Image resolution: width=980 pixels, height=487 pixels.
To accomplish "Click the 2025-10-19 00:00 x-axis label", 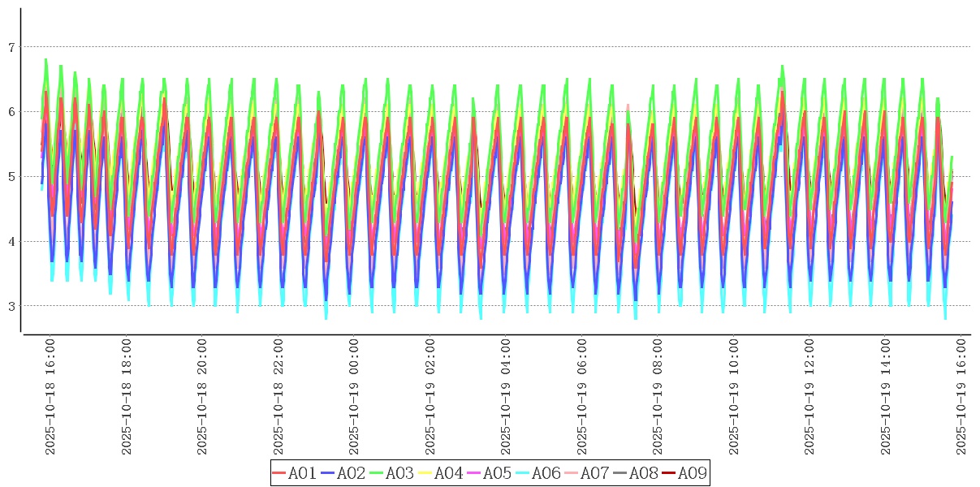I will click(354, 397).
